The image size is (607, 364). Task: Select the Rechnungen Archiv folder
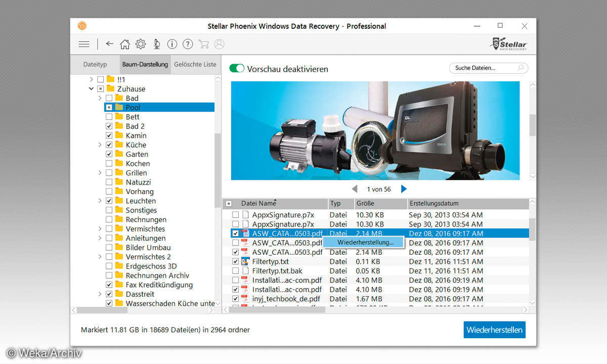tap(157, 276)
